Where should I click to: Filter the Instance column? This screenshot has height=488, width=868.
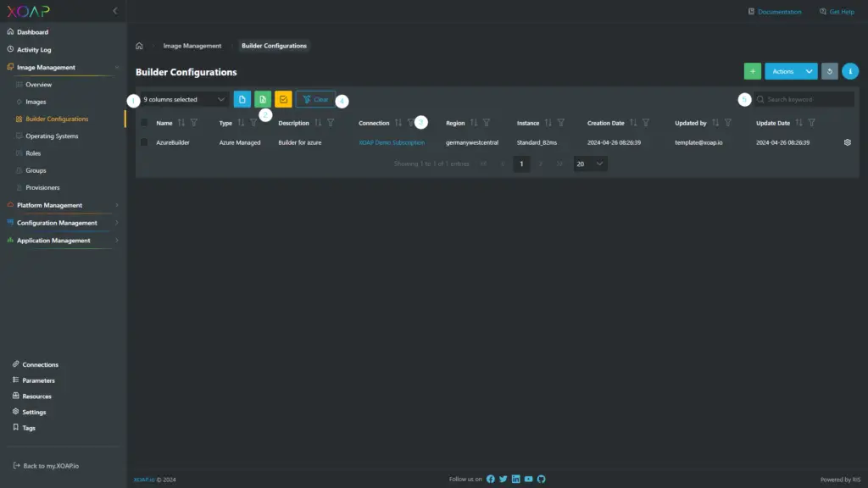coord(561,123)
